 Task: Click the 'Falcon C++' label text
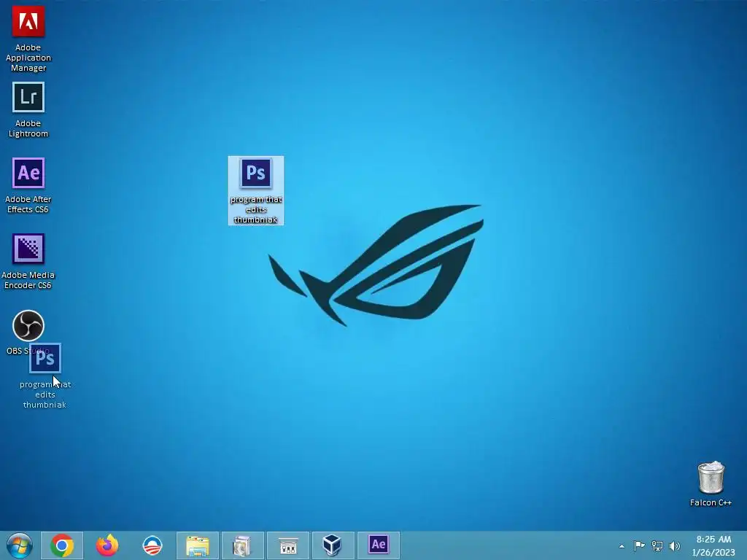pyautogui.click(x=711, y=502)
